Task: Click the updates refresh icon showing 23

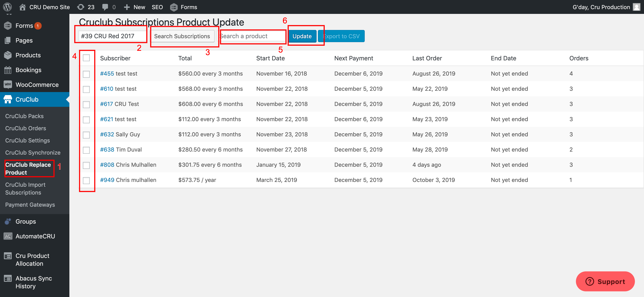Action: [80, 7]
